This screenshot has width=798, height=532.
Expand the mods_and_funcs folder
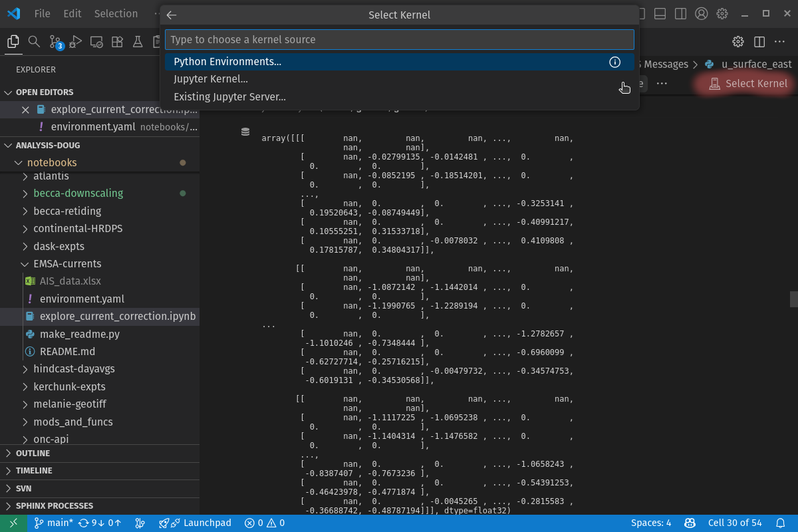pos(73,422)
